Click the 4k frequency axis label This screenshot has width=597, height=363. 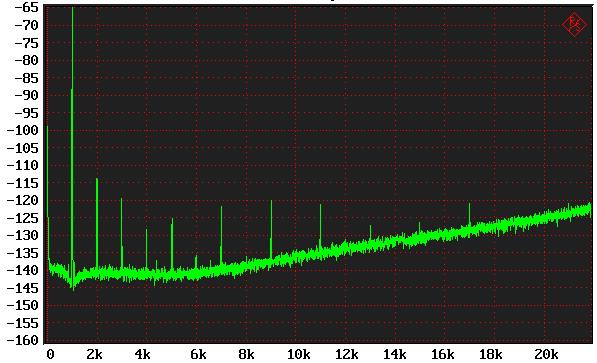(x=142, y=355)
